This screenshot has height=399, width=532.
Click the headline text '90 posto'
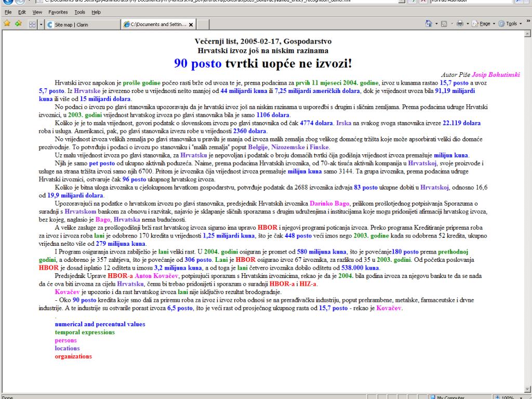198,63
